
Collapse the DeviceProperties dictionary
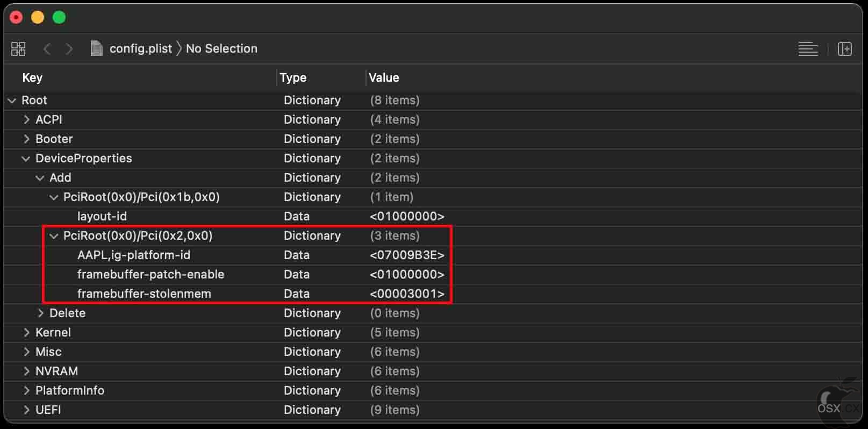(26, 159)
